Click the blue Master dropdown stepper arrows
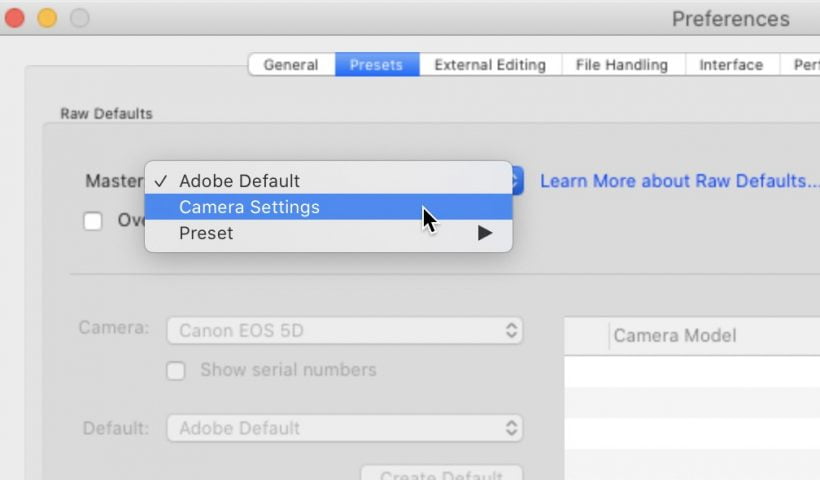The height and width of the screenshot is (480, 820). coord(517,181)
